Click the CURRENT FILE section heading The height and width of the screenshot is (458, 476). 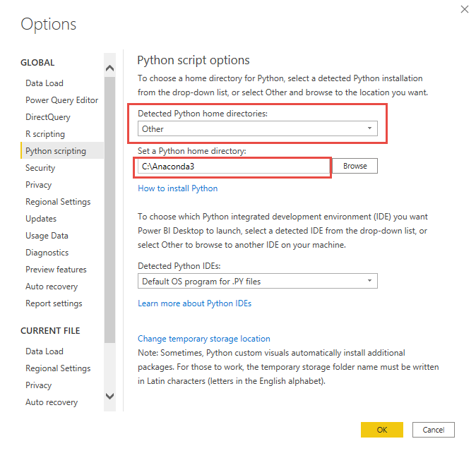click(50, 330)
